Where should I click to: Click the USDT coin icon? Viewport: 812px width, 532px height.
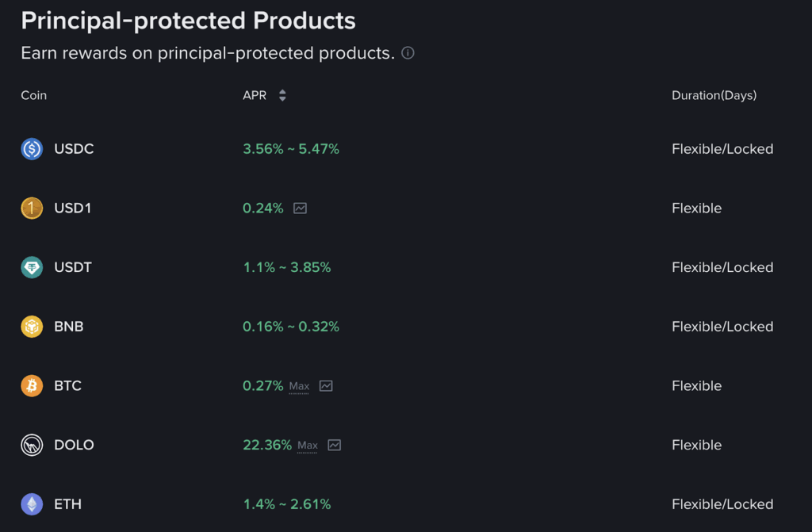point(30,267)
